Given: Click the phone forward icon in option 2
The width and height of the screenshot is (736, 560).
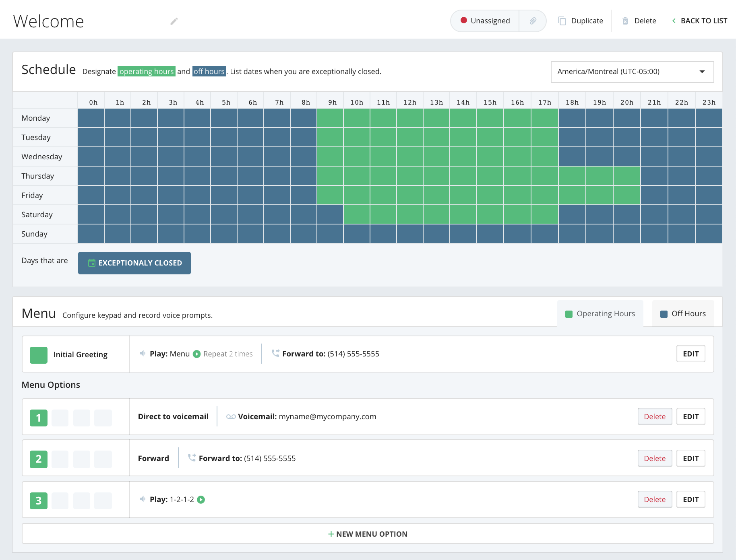Looking at the screenshot, I should [192, 458].
